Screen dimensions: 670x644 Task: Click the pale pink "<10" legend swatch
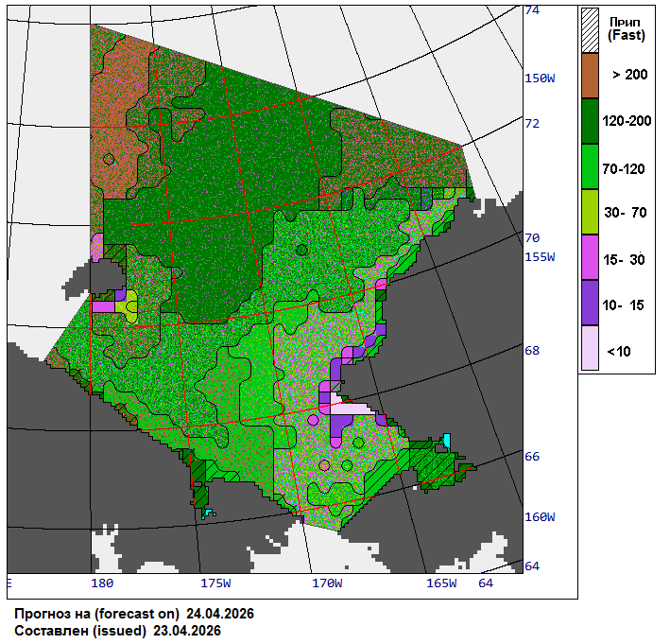[x=591, y=349]
